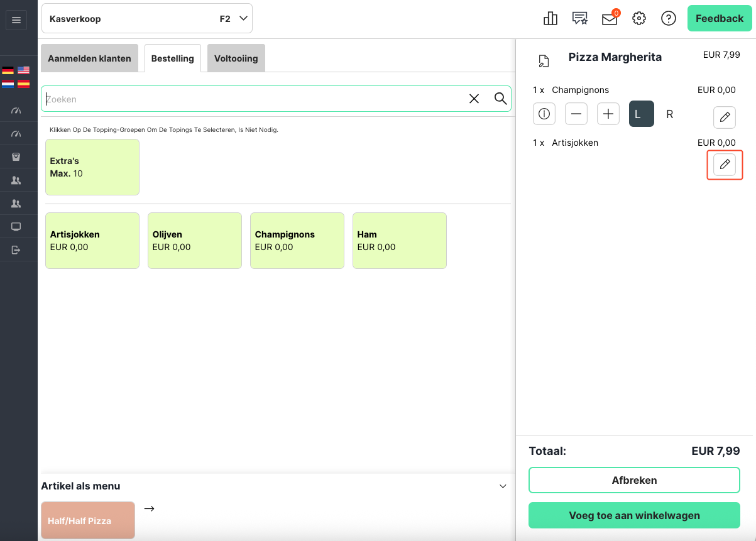Image resolution: width=756 pixels, height=541 pixels.
Task: Open the hamburger menu in the sidebar
Action: coord(16,20)
